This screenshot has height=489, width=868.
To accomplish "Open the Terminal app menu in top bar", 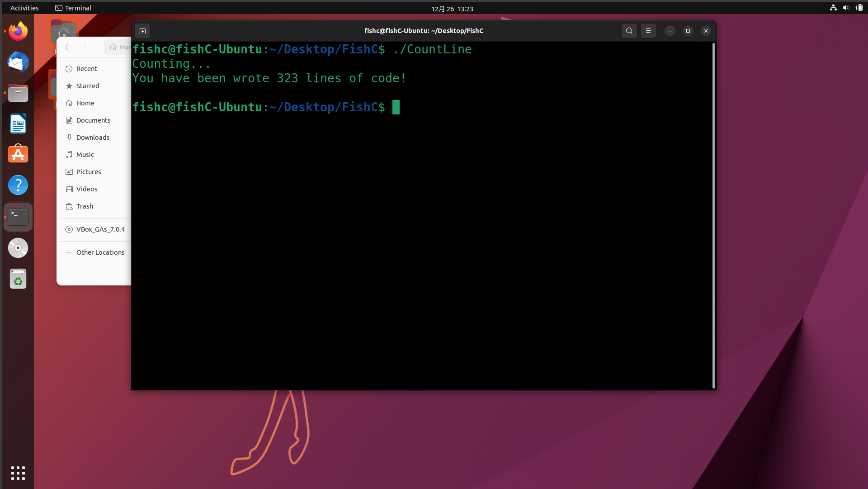I will tap(73, 8).
